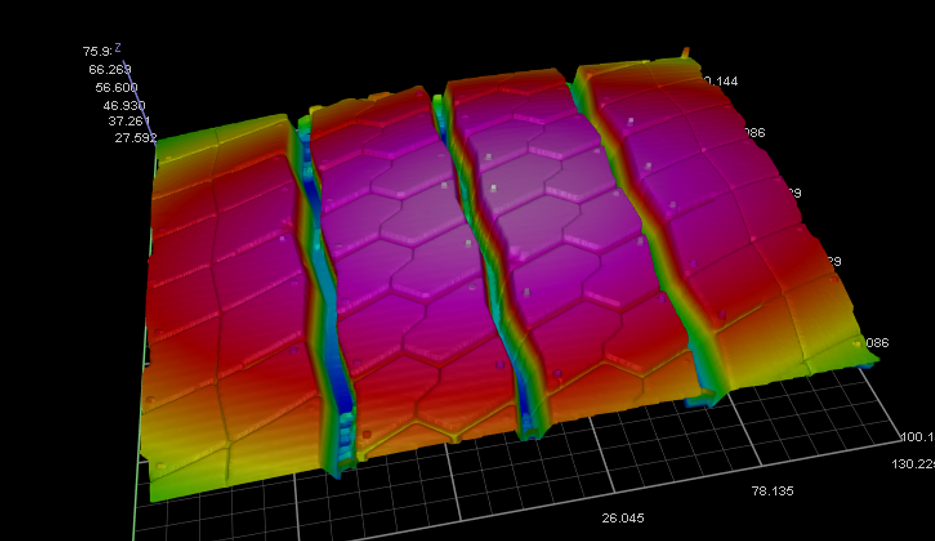Image resolution: width=935 pixels, height=541 pixels.
Task: Click the 27.592 Z-axis tick label
Action: point(136,138)
